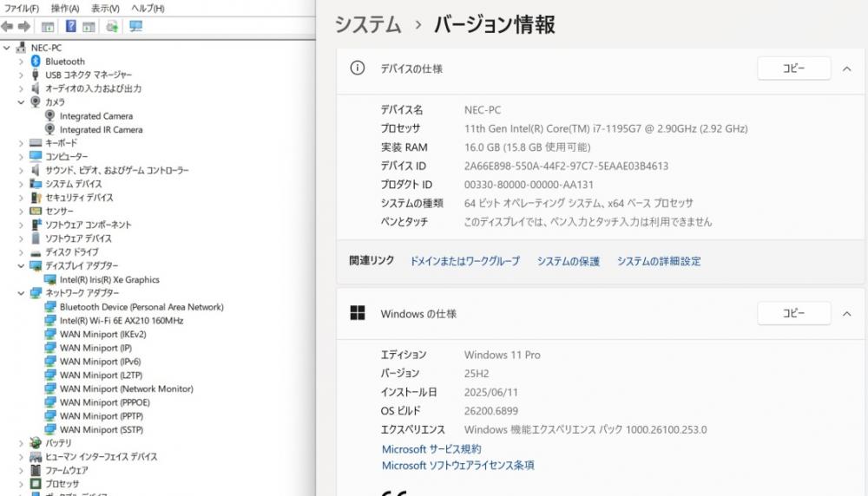Expand the バッテリ category
This screenshot has width=868, height=496.
click(21, 443)
